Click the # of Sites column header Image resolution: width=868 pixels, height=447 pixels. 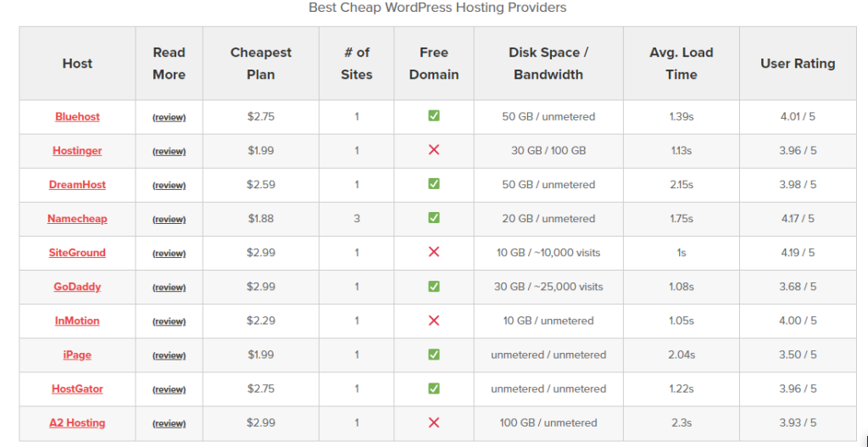[x=357, y=63]
